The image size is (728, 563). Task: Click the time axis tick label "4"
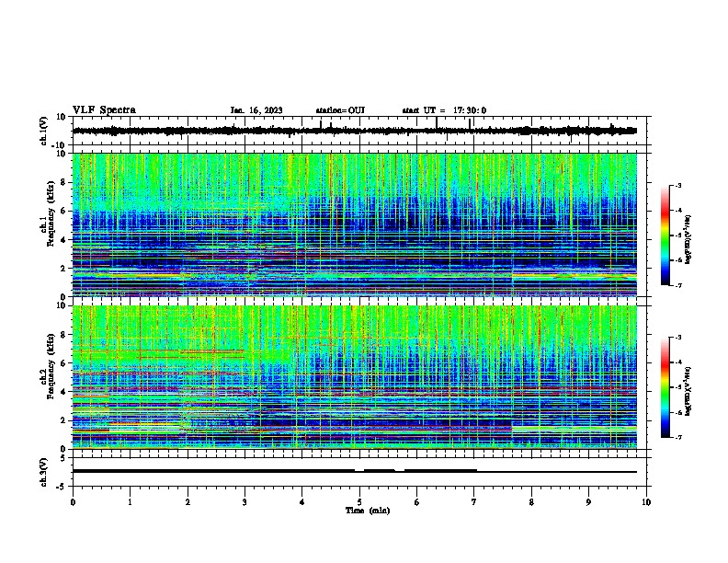pos(302,502)
